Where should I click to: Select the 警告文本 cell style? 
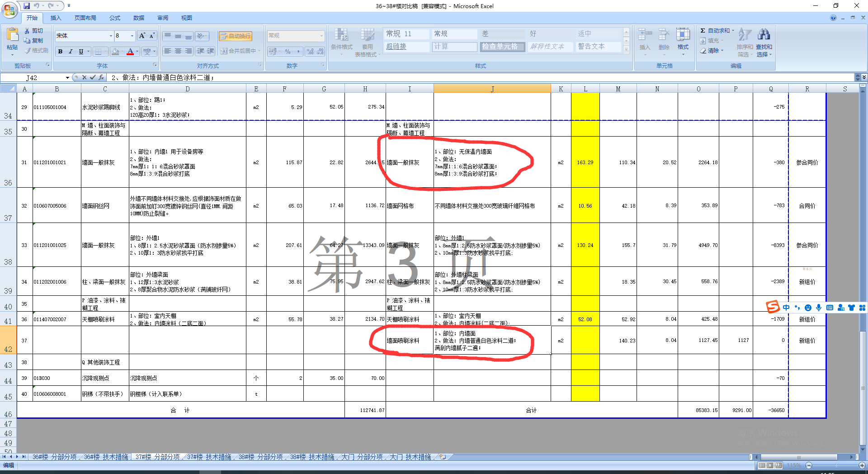[599, 47]
